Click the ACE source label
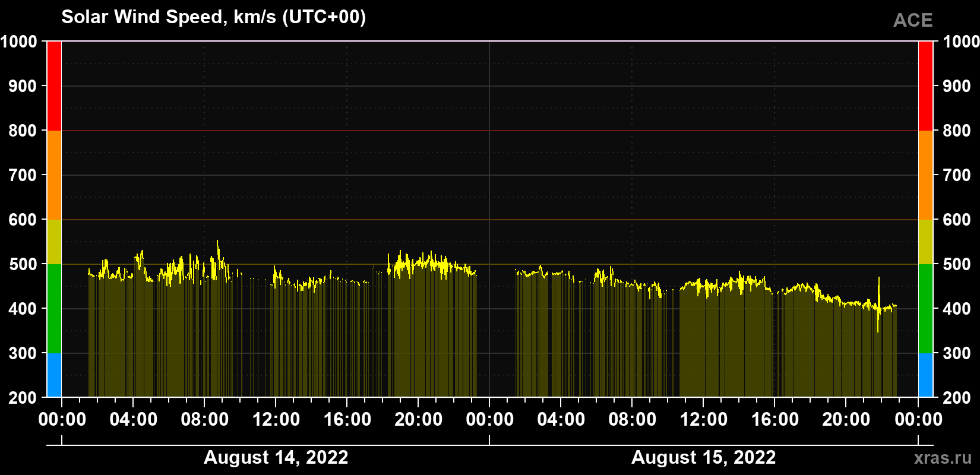The image size is (980, 475). point(913,20)
